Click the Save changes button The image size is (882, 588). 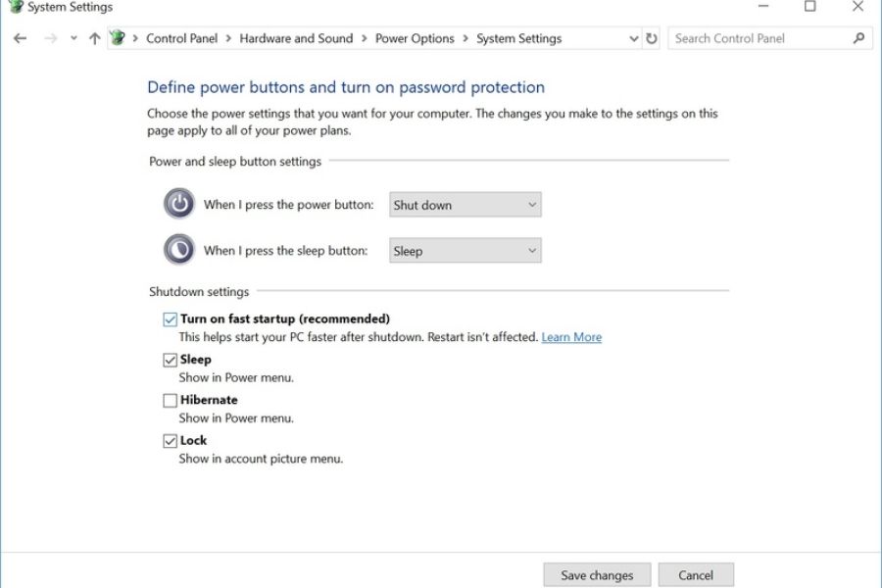pos(597,575)
